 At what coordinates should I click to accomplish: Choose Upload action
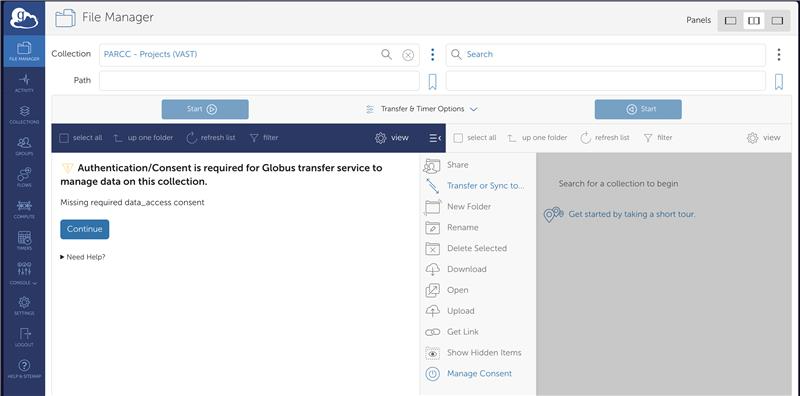449,311
